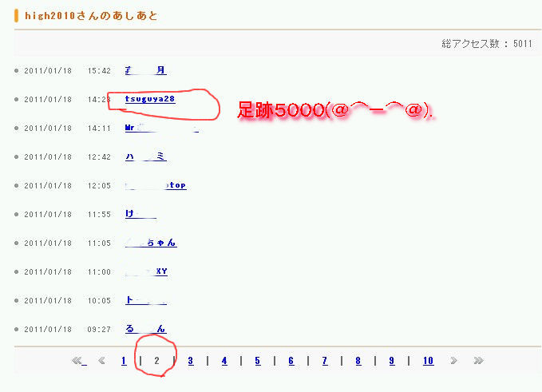Screen dimensions: 542x392
Task: Select page 6 in pagination
Action: click(x=291, y=361)
